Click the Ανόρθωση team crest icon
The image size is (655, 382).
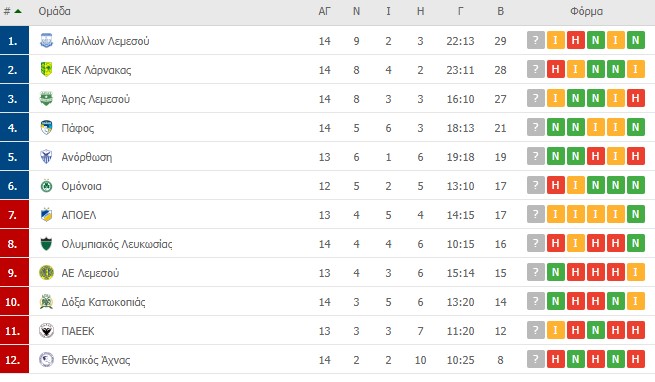tap(46, 157)
